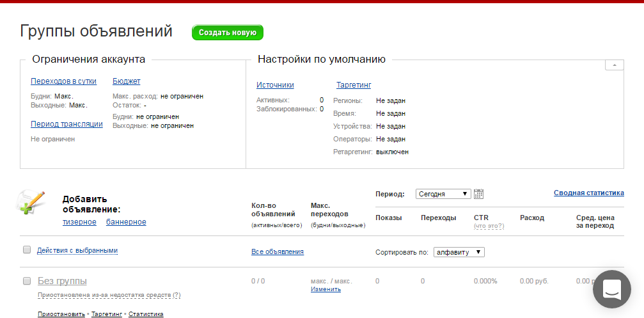Click Приостановить for Без группы

(x=61, y=314)
